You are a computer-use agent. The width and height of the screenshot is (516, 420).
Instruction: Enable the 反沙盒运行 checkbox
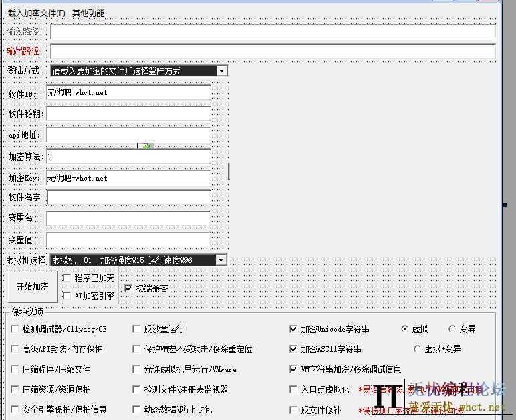(x=137, y=329)
